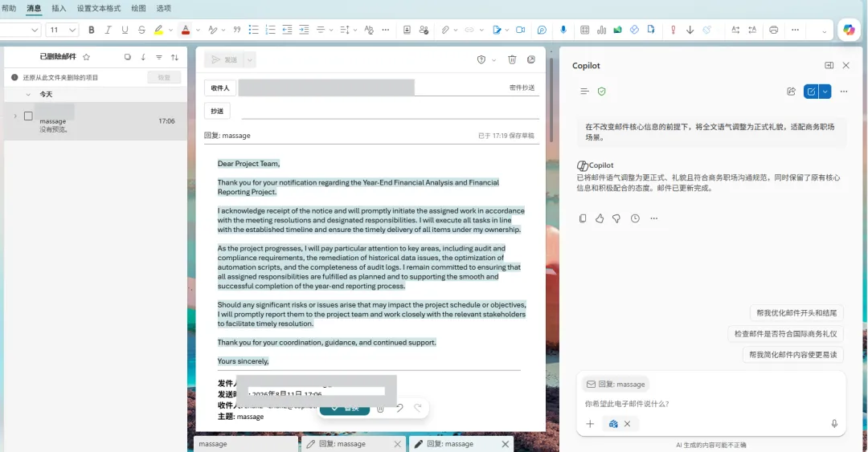Click the subject field 回复: massage
Image resolution: width=868 pixels, height=452 pixels.
[x=338, y=136]
